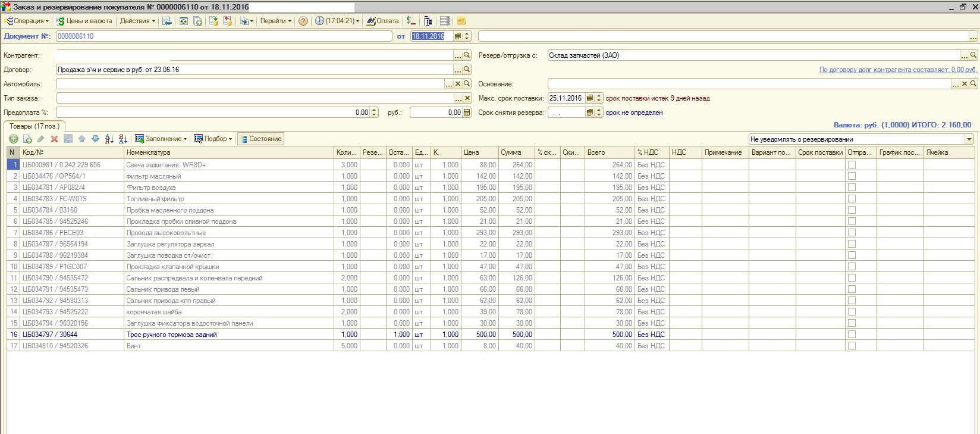Click the green Add row icon
The height and width of the screenshot is (434, 980).
point(13,139)
